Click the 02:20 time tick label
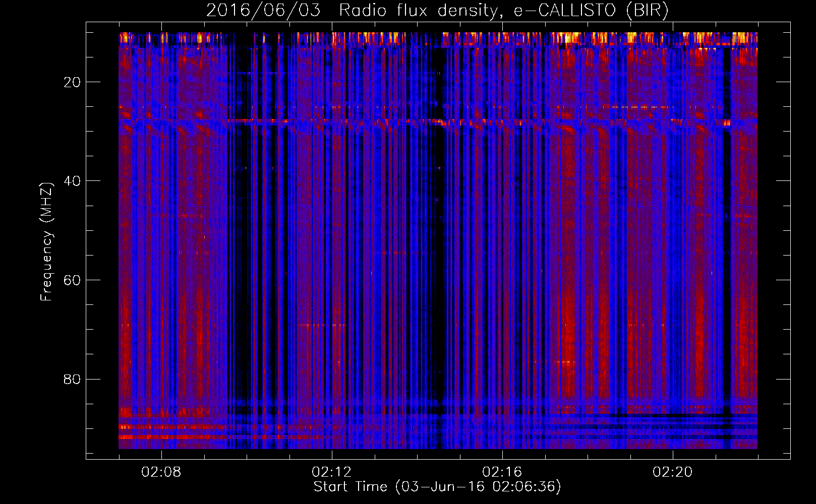Screen dimensions: 816x504 673,472
